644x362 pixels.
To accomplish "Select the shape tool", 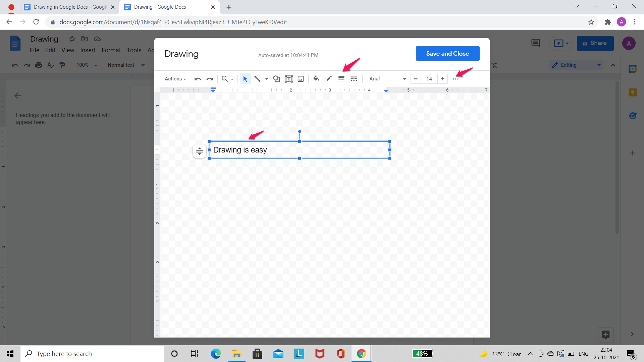I will tap(276, 79).
